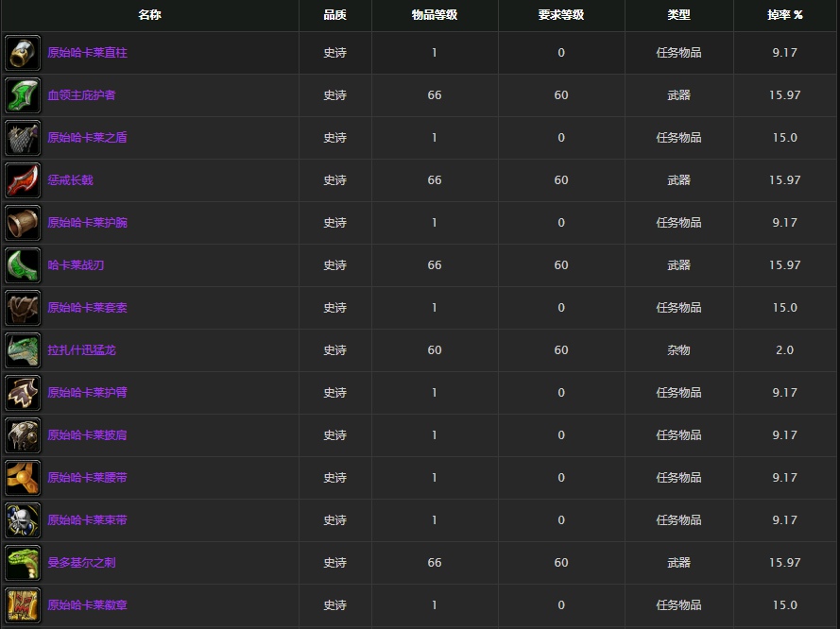Click the 原始哈卡莱腰带 golden icon
The height and width of the screenshot is (629, 840).
coord(23,478)
